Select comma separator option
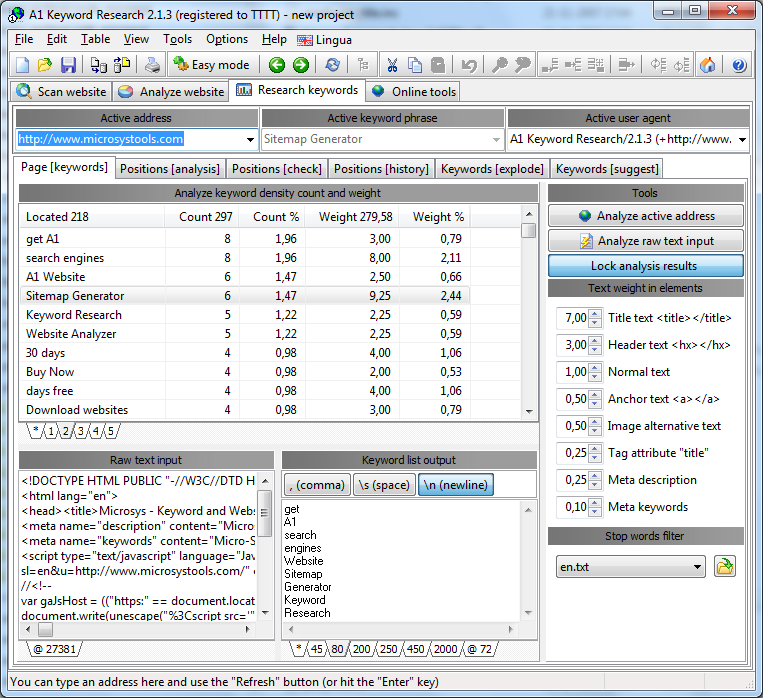The width and height of the screenshot is (763, 698). pos(317,485)
